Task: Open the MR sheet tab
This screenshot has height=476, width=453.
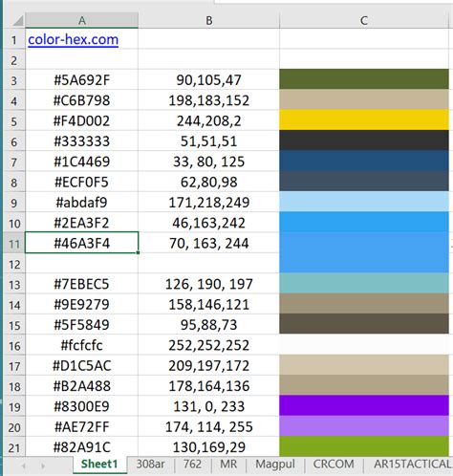Action: 228,465
